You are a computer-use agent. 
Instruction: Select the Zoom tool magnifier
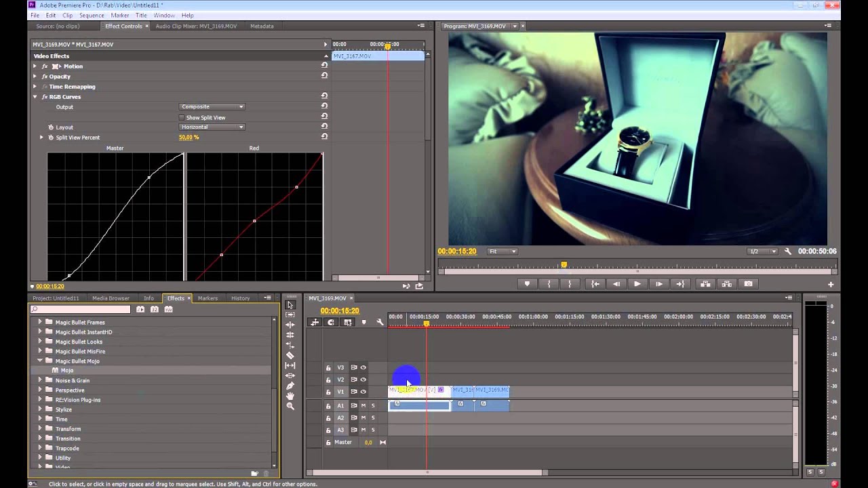tap(290, 406)
